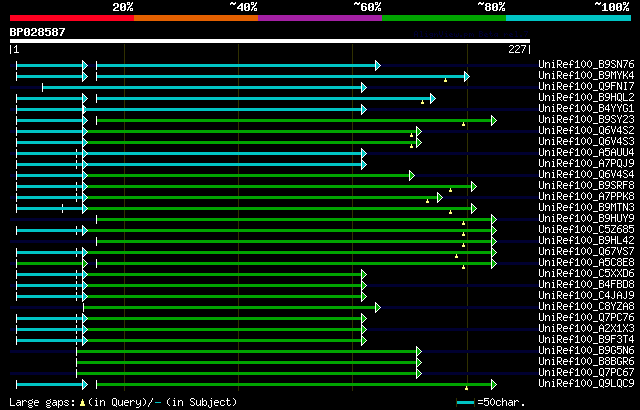The height and width of the screenshot is (410, 640).
Task: Select the UniRef100_Q67VS7 label
Action: click(x=586, y=252)
